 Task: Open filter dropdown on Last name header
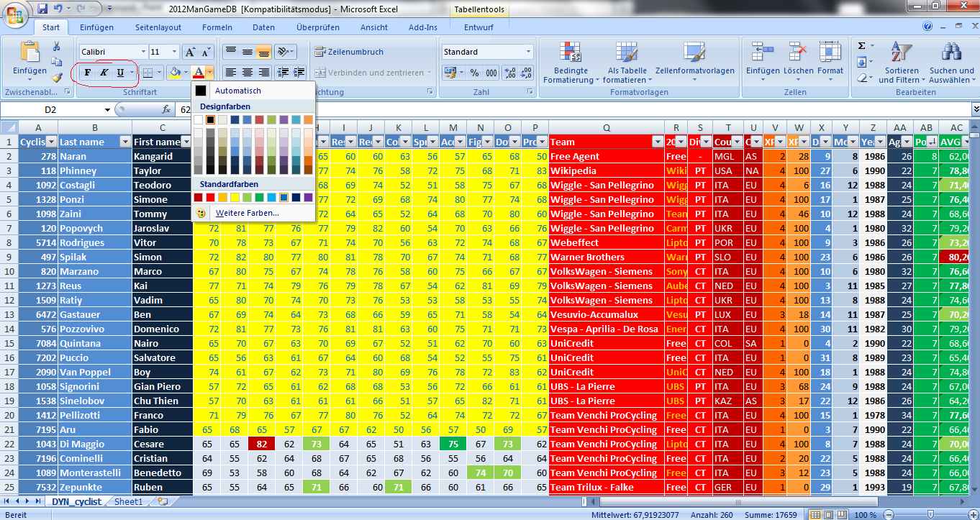(125, 142)
